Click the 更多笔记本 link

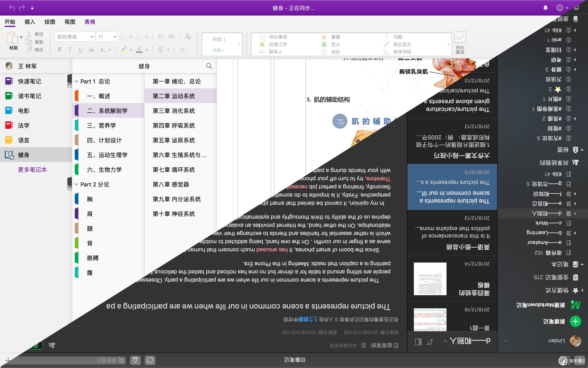tap(32, 170)
